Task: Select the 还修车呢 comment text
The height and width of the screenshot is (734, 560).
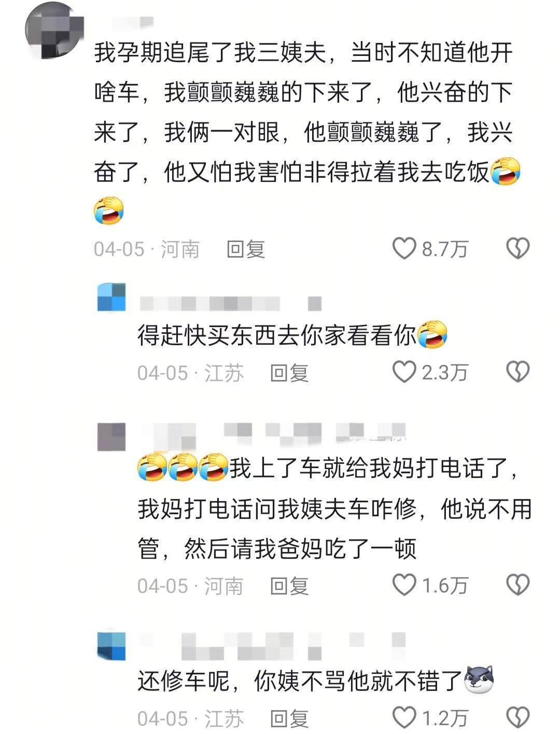Action: tap(315, 680)
